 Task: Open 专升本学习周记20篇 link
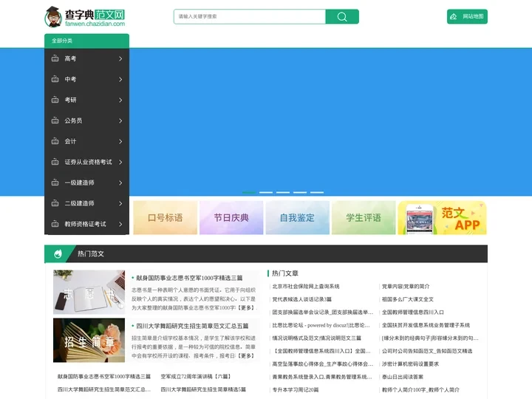point(296,389)
